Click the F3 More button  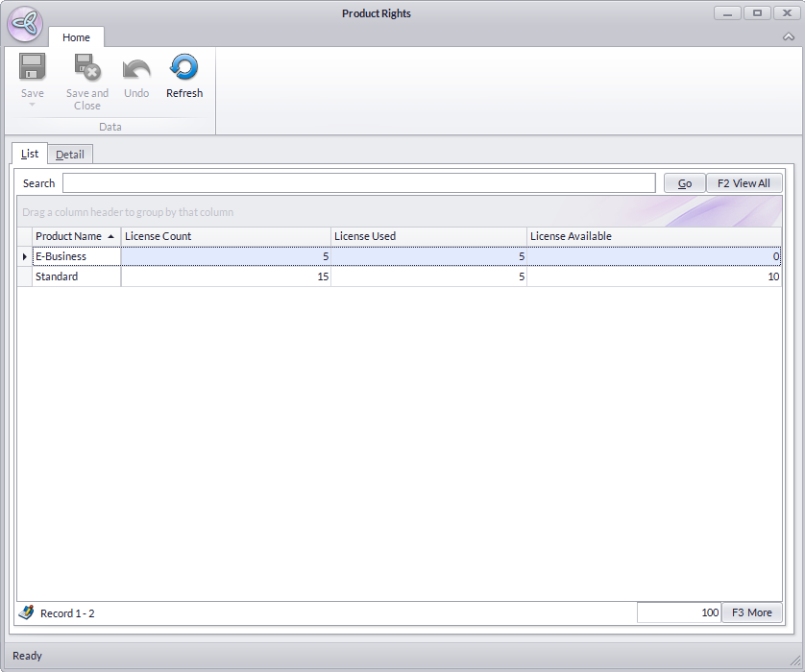[x=751, y=612]
